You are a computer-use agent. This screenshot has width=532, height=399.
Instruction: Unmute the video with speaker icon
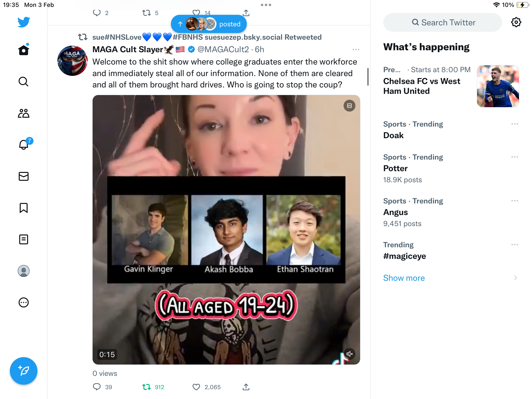pyautogui.click(x=349, y=354)
